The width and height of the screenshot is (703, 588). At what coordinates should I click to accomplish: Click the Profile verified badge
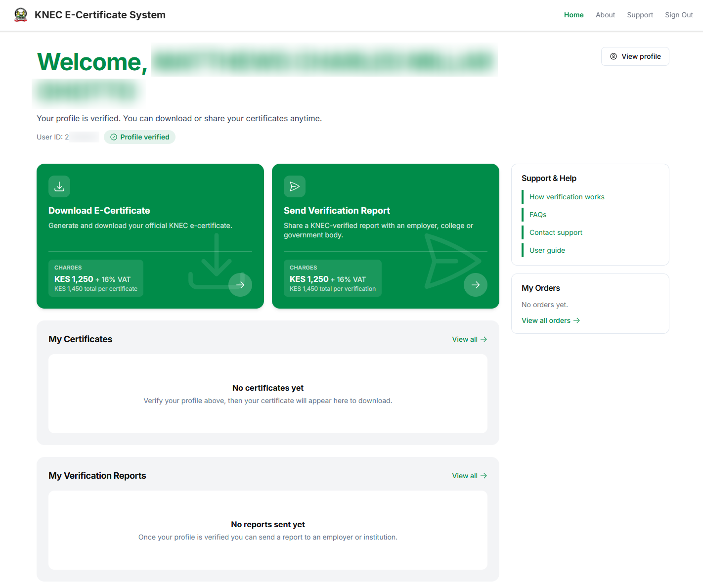click(x=139, y=137)
